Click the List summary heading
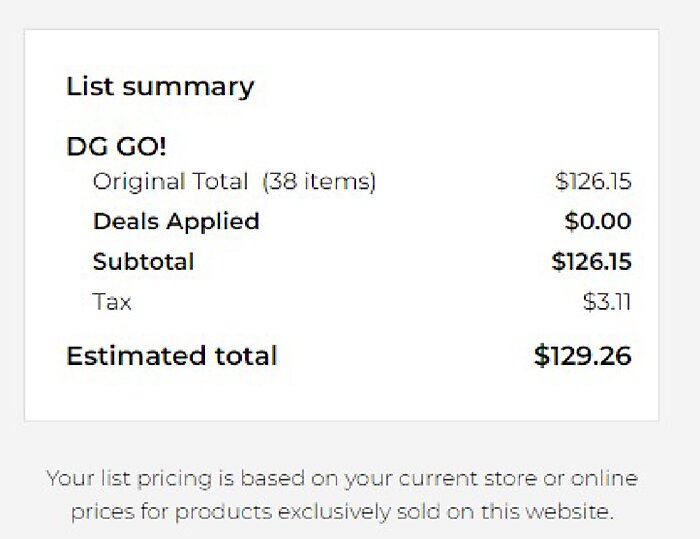This screenshot has width=700, height=539. (x=160, y=87)
